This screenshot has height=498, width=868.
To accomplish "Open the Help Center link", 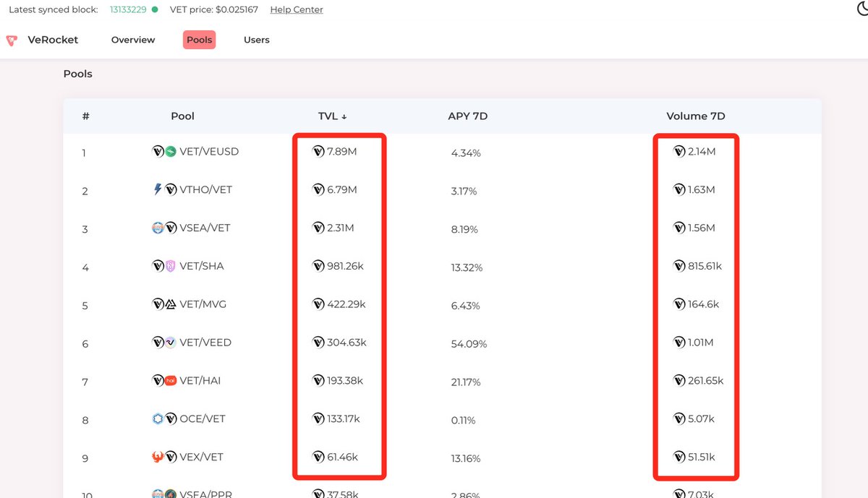I will 297,10.
